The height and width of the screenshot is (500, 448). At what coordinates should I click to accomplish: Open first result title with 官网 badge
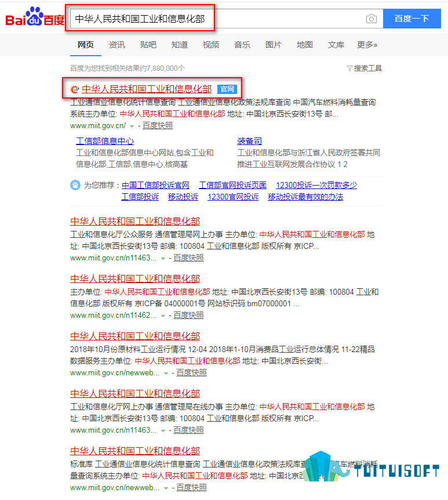147,89
